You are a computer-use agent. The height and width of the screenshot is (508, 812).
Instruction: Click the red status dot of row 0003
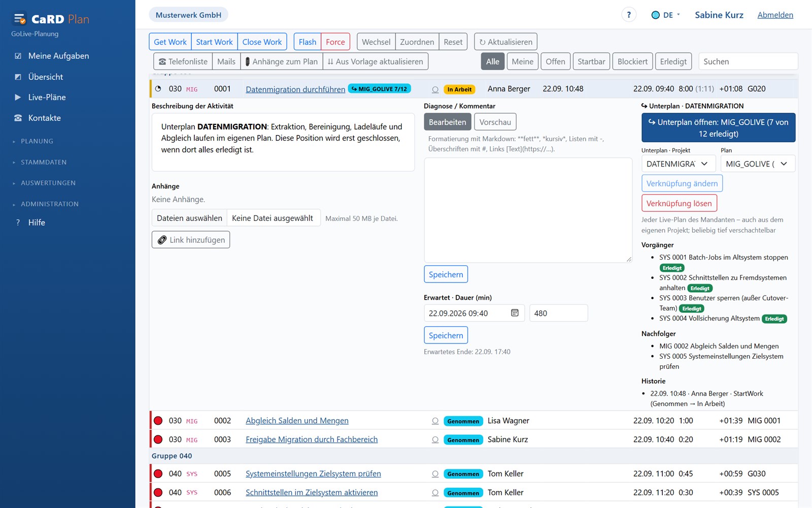click(158, 439)
